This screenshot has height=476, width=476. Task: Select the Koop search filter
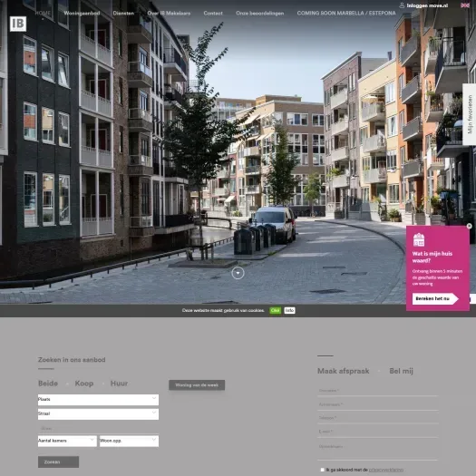point(84,384)
